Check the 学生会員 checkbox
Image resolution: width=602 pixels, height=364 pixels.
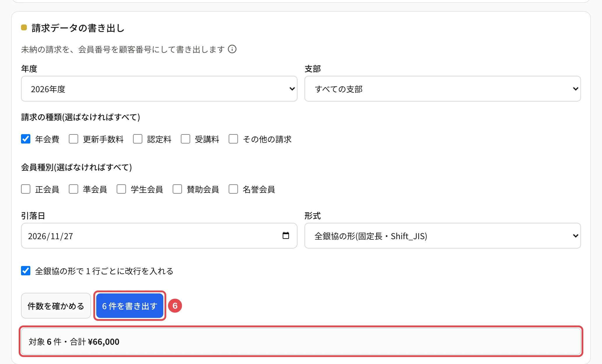tap(121, 189)
